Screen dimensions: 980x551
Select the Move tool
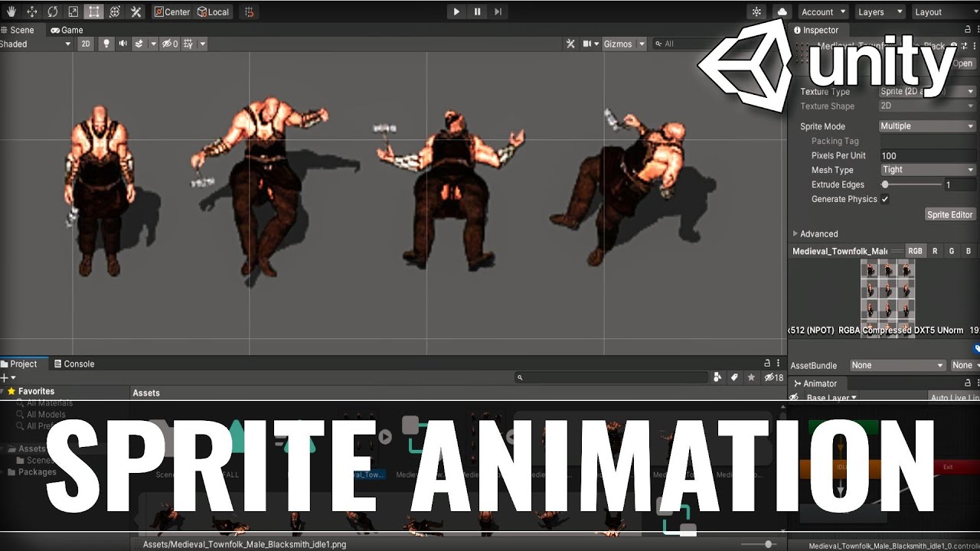pos(31,11)
